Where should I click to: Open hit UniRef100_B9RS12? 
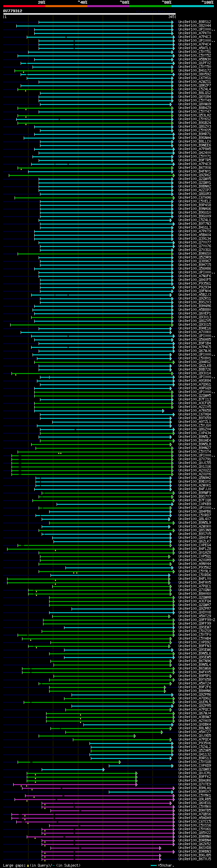[195, 22]
